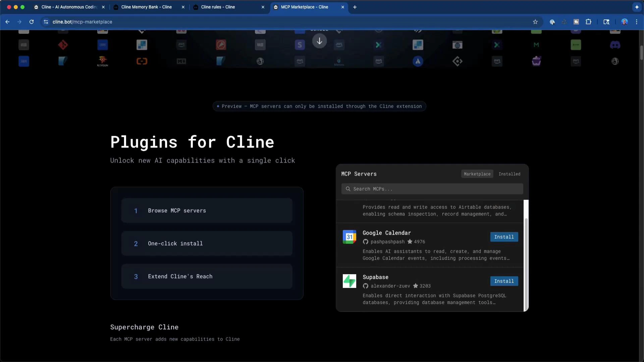The width and height of the screenshot is (644, 362).
Task: Click the tab search icon in toolbar
Action: coord(606,22)
